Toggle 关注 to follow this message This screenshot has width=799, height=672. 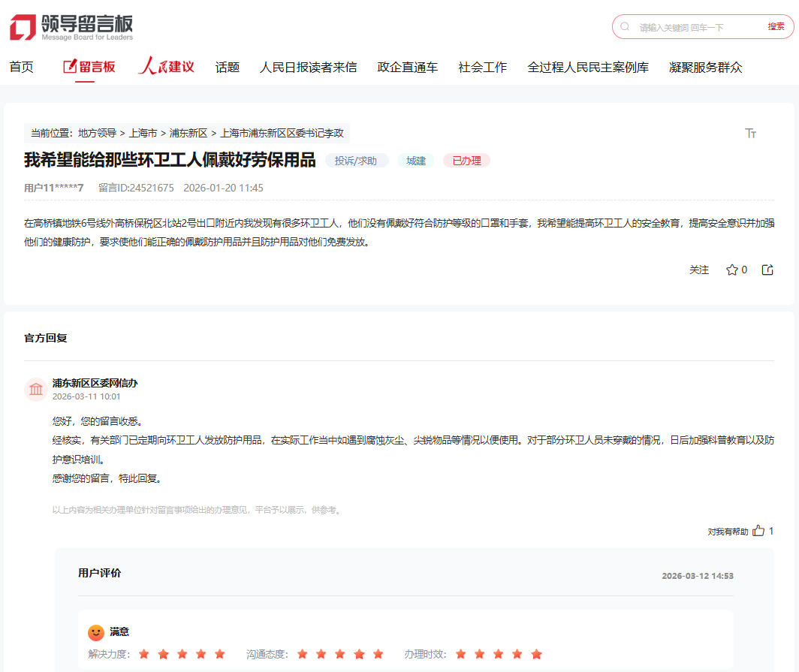click(699, 270)
